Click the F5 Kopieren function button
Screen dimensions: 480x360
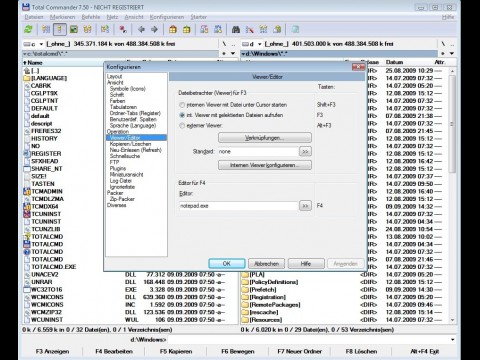176,351
